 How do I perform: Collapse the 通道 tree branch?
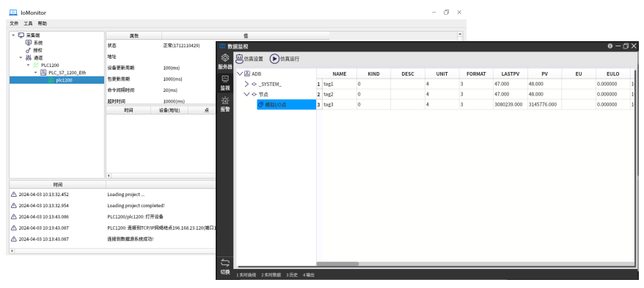click(21, 57)
